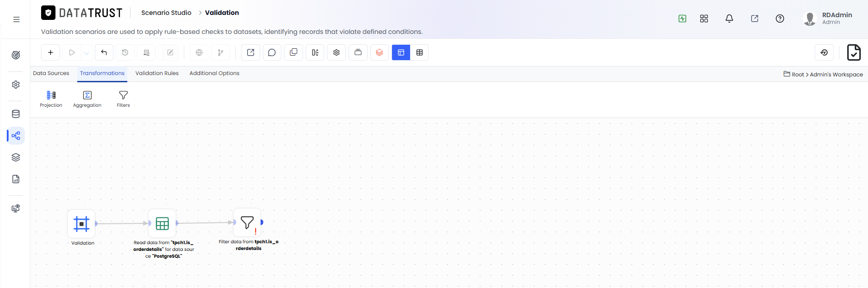Open the toolbar settings gear

click(x=336, y=52)
